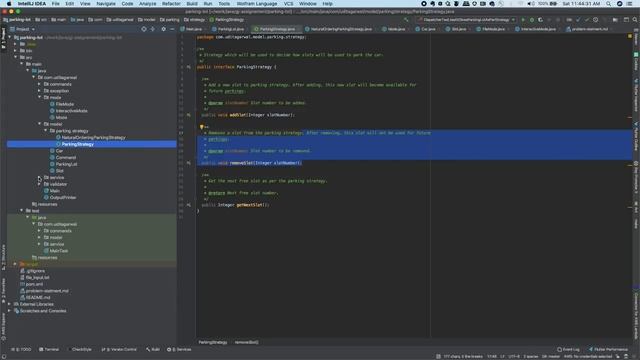Click the expand/collapse all icon in Project panel
The width and height of the screenshot is (640, 360).
pos(153,29)
